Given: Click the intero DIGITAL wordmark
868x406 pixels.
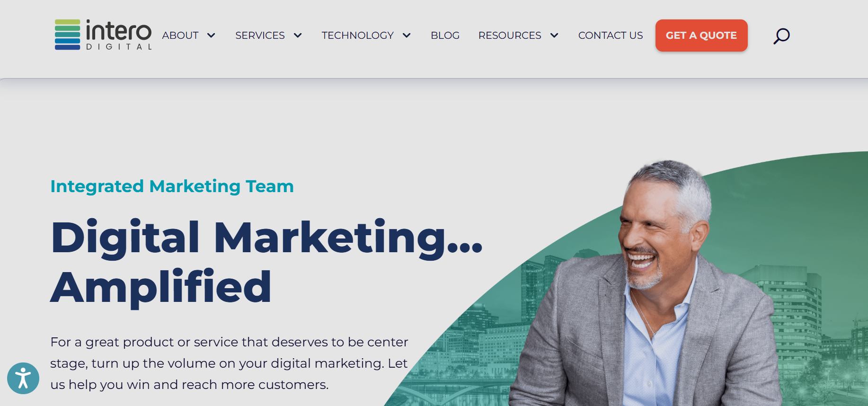Looking at the screenshot, I should coord(119,35).
